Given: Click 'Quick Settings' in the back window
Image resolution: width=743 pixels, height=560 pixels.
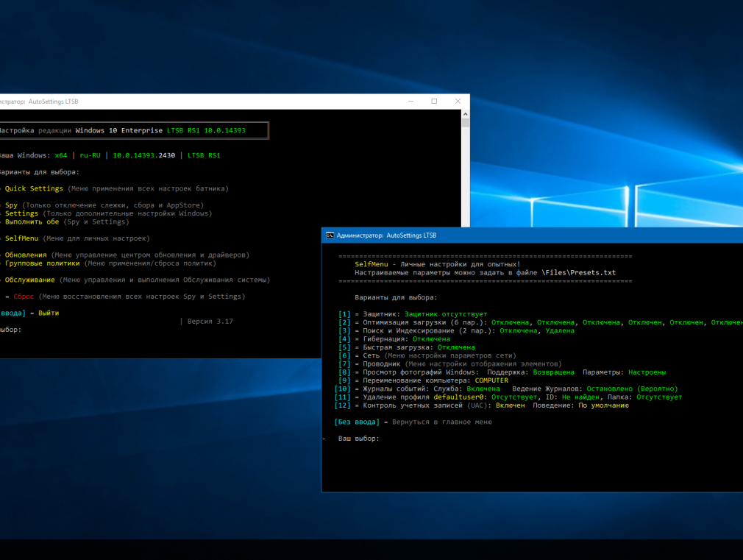Looking at the screenshot, I should [34, 188].
